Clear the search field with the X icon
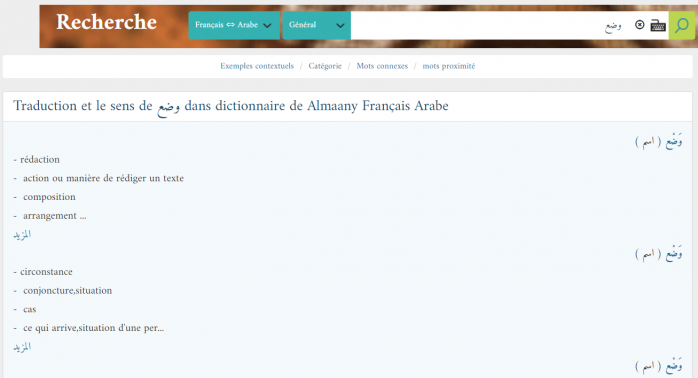Image resolution: width=698 pixels, height=378 pixels. pyautogui.click(x=639, y=25)
